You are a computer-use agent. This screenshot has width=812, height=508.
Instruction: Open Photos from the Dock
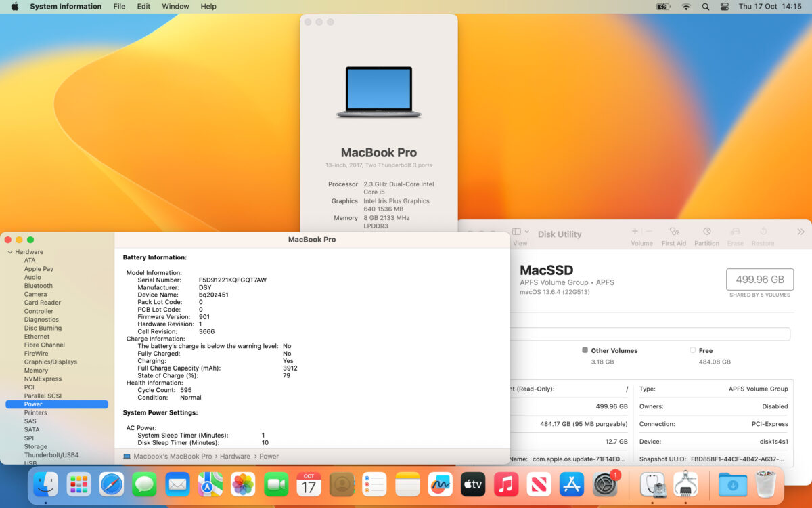[x=243, y=484]
